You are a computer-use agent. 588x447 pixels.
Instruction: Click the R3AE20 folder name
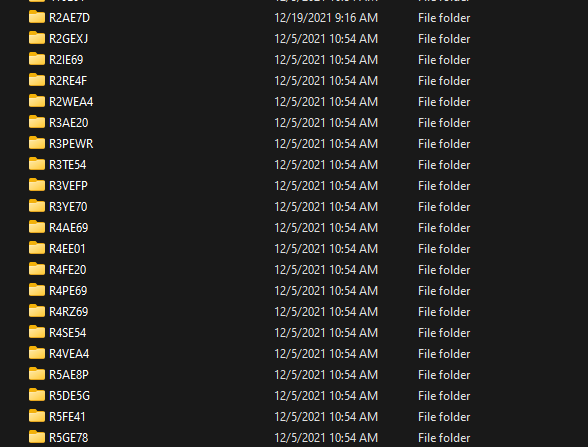(69, 123)
